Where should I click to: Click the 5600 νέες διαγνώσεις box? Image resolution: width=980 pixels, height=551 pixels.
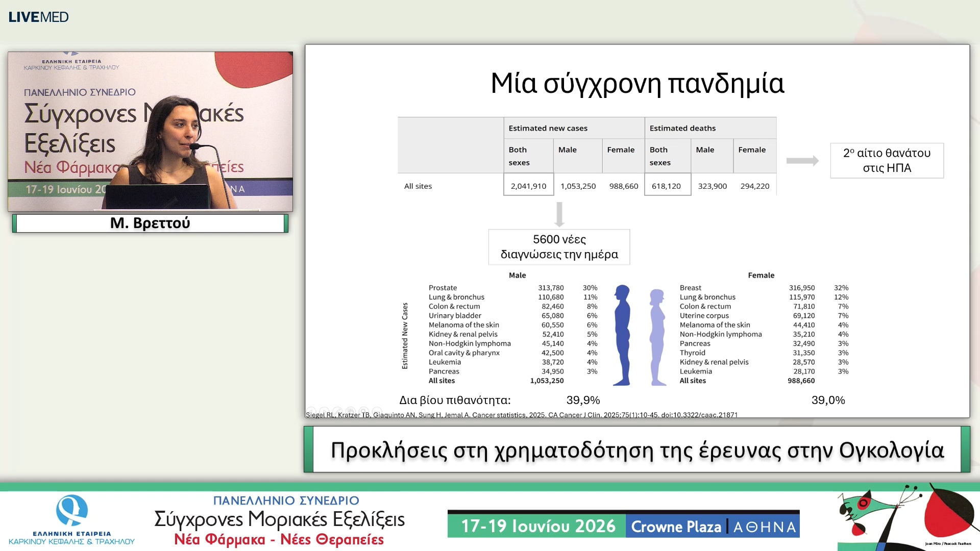click(559, 247)
